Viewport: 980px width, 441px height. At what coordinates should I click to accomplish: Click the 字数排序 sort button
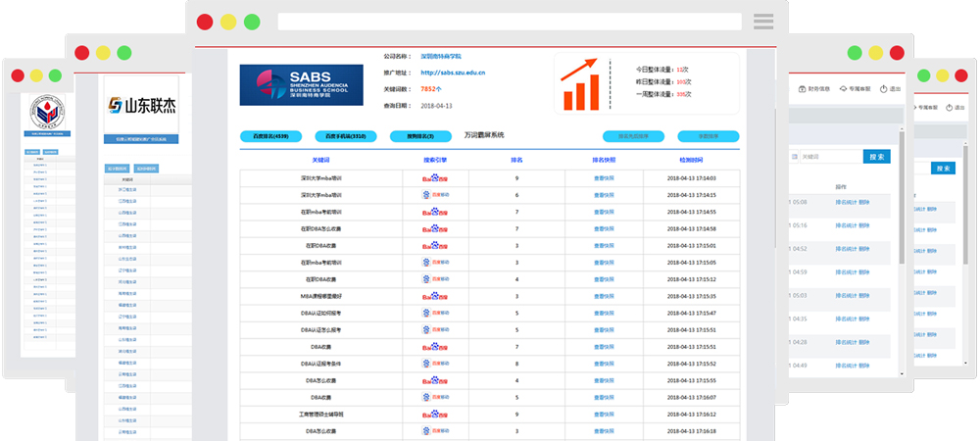(709, 136)
